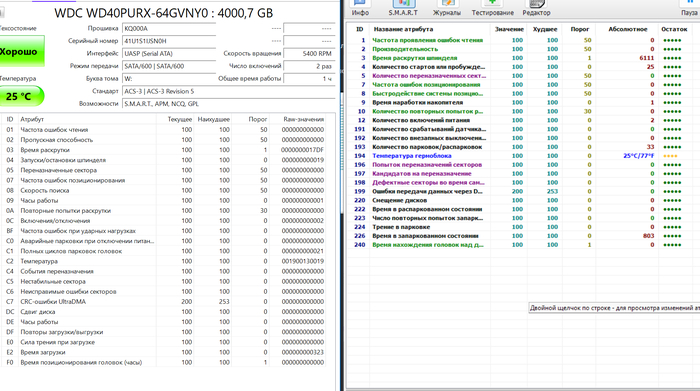Image resolution: width=700 pixels, height=391 pixels.
Task: Click the Общее время работы field
Action: (309, 78)
